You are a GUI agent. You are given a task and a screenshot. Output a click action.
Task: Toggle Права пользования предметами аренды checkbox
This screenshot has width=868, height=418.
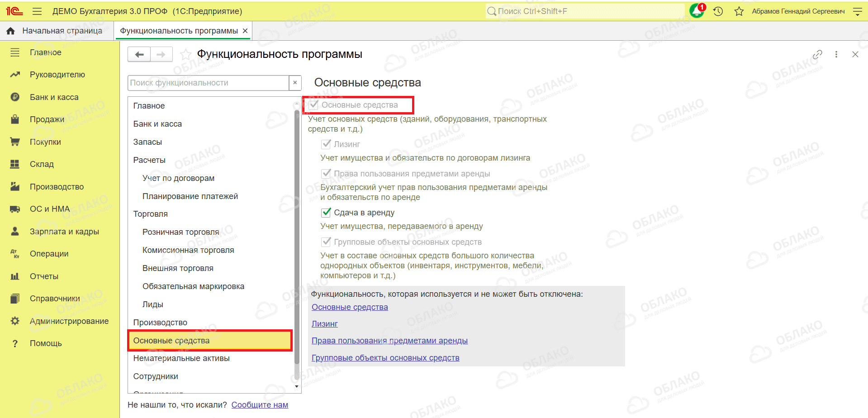pyautogui.click(x=326, y=174)
